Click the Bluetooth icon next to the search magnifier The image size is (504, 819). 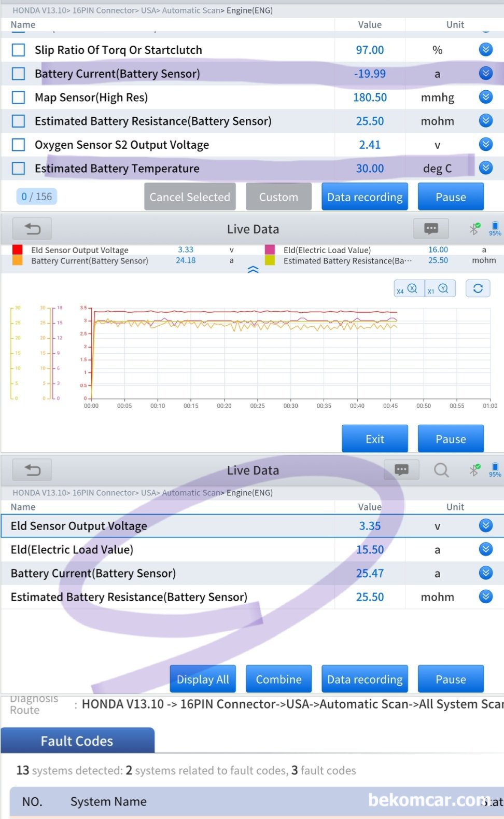click(474, 470)
